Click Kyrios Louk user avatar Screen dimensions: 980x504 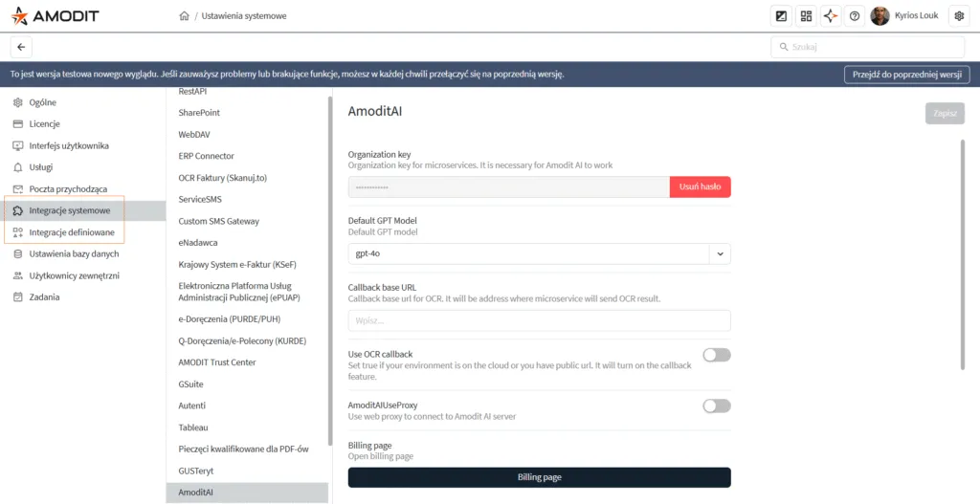[x=880, y=16]
